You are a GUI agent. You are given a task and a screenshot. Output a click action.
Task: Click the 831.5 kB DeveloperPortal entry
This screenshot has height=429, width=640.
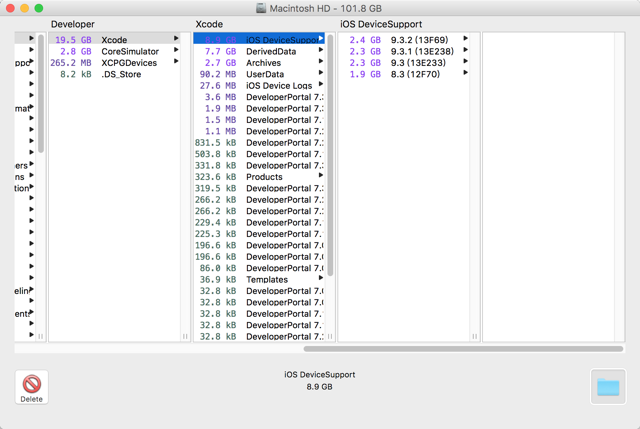259,142
